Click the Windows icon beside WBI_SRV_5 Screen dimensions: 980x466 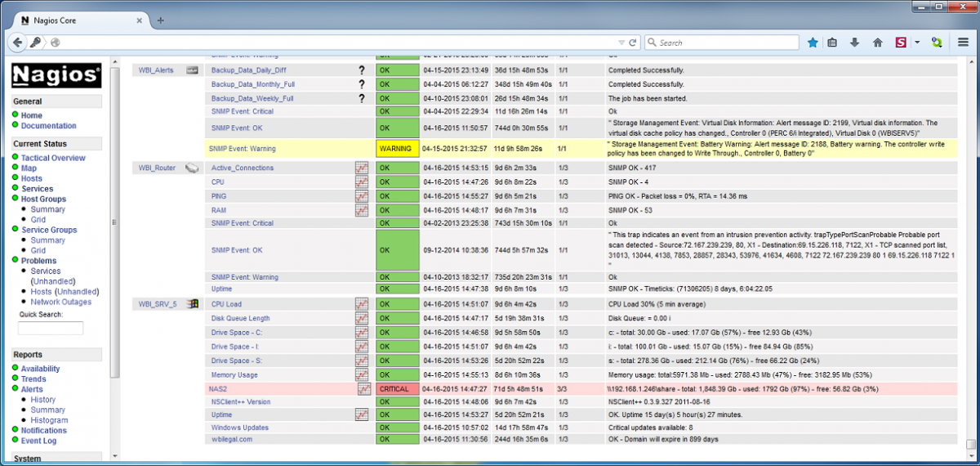(193, 304)
